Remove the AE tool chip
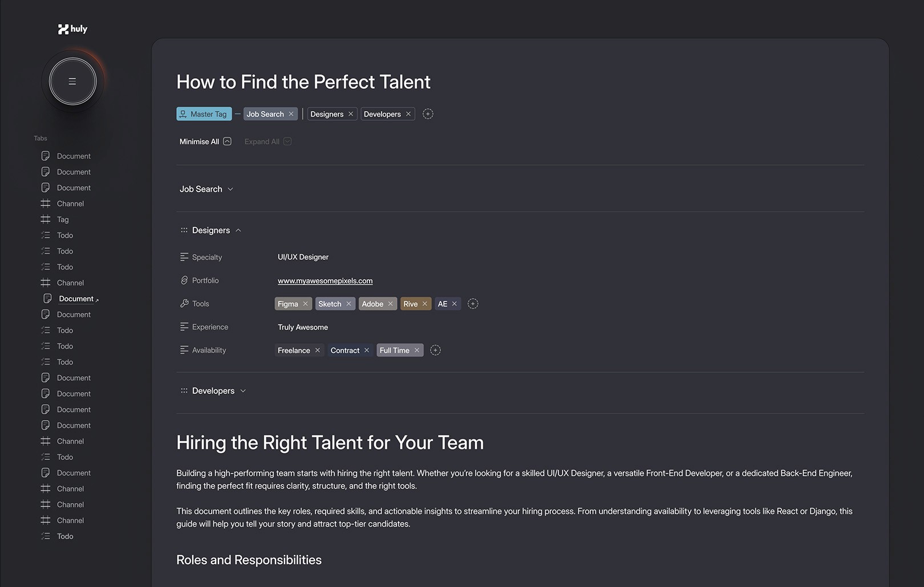924x587 pixels. click(x=455, y=304)
